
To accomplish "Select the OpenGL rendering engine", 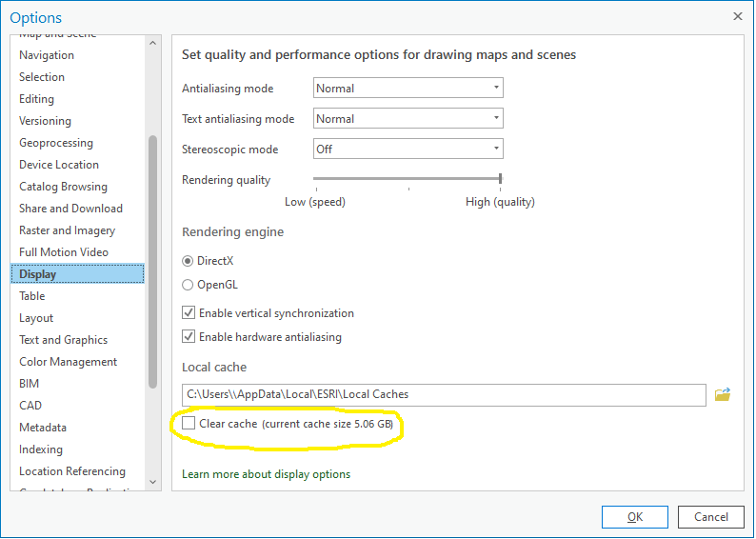I will tap(188, 285).
